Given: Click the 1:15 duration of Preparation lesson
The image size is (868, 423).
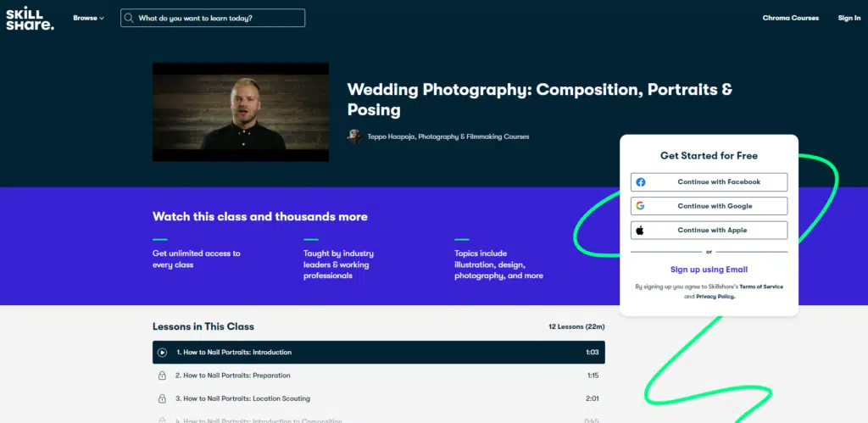Looking at the screenshot, I should (x=593, y=376).
